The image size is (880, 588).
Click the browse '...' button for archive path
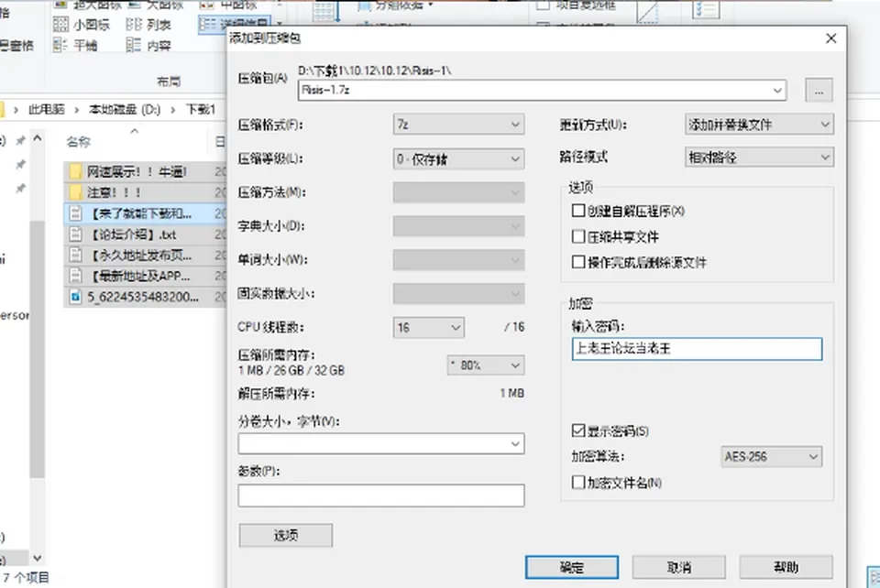[x=819, y=91]
